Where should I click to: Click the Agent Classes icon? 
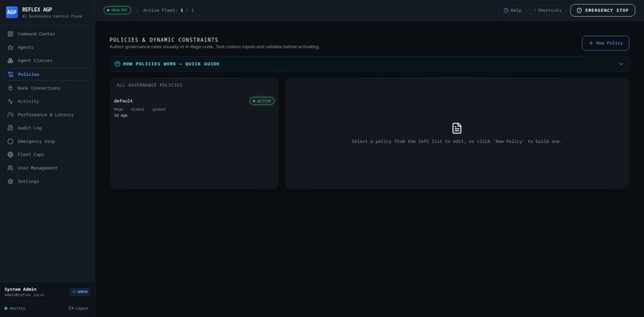[10, 61]
